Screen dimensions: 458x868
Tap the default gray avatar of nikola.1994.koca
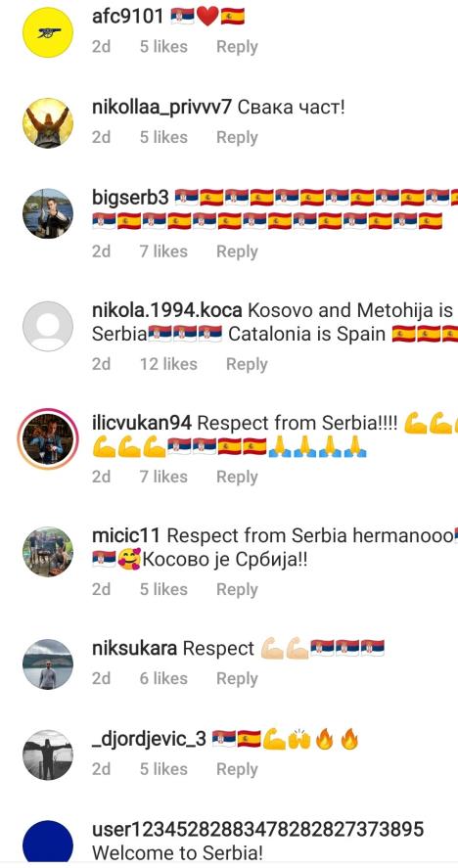tap(48, 326)
